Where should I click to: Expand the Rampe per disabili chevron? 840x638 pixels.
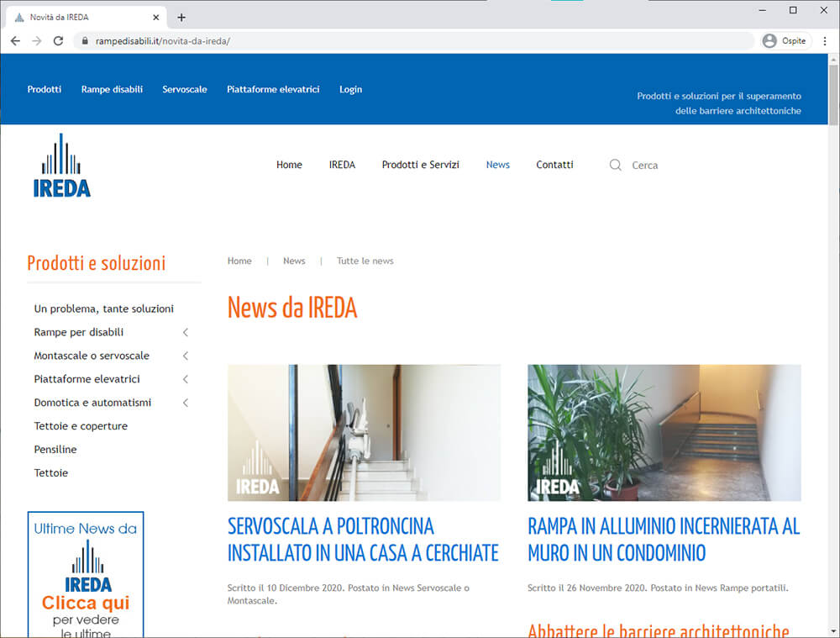pos(186,332)
